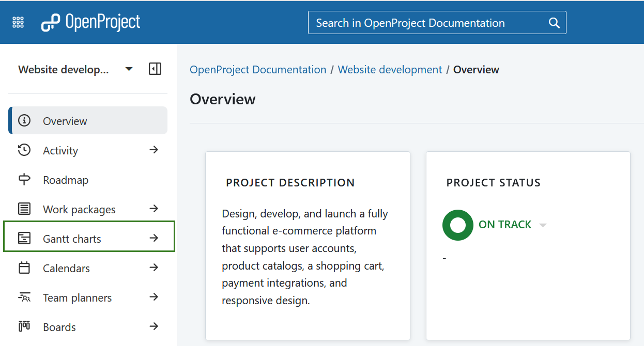Screen dimensions: 644x346
Task: Select the Team planners icon
Action: tap(24, 297)
